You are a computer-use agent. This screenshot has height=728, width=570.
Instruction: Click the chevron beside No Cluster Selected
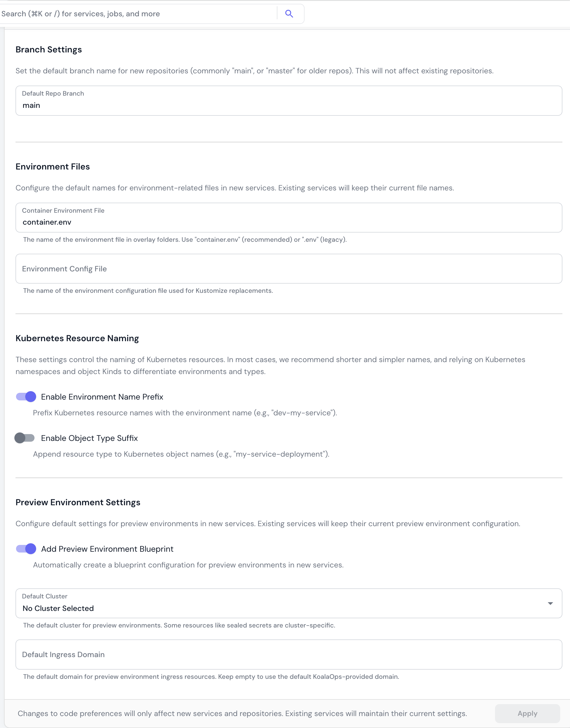pyautogui.click(x=551, y=603)
